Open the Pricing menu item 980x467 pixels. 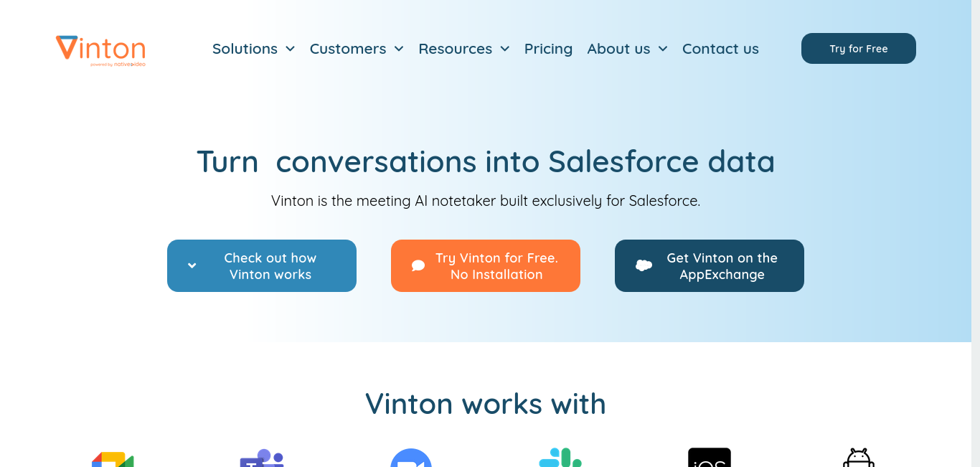[x=548, y=49]
